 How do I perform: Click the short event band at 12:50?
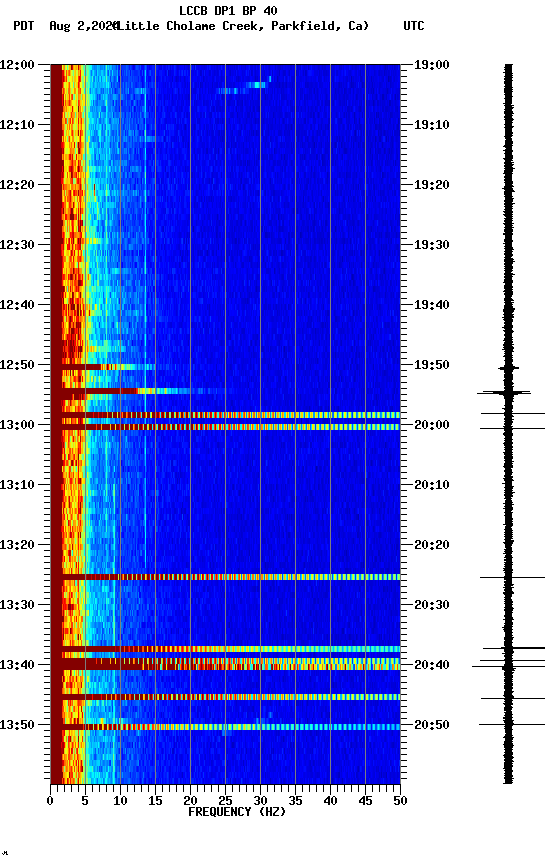103,367
